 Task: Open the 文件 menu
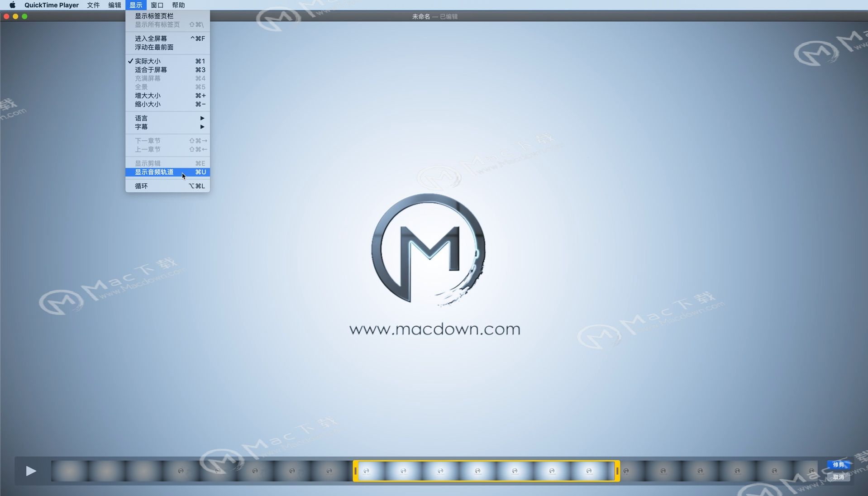[x=93, y=5]
